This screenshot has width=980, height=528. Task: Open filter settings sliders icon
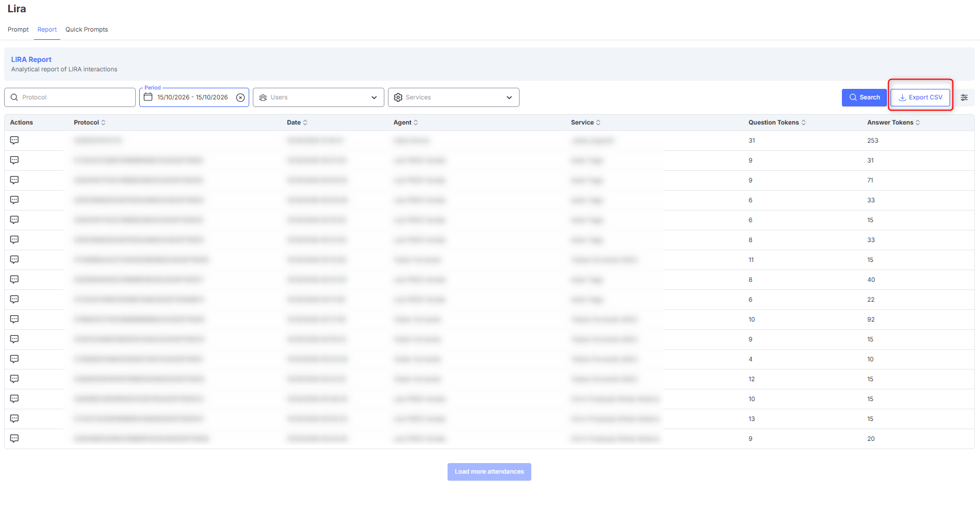pyautogui.click(x=964, y=98)
